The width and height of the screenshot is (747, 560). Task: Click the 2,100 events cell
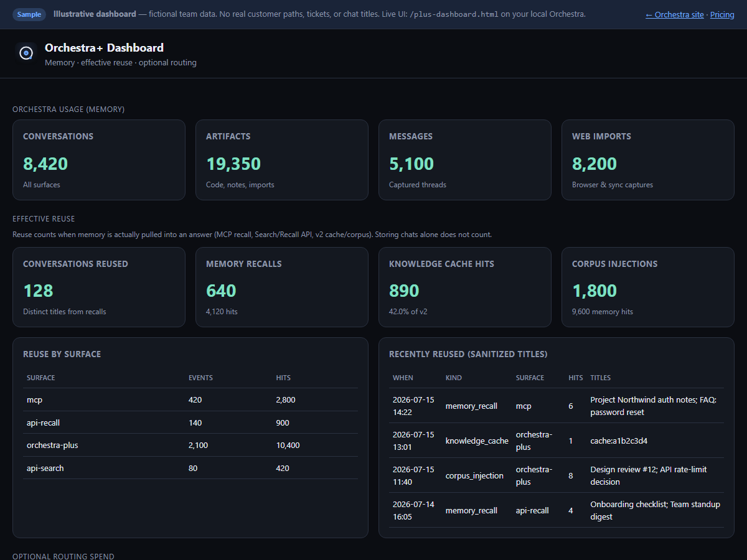tap(198, 446)
